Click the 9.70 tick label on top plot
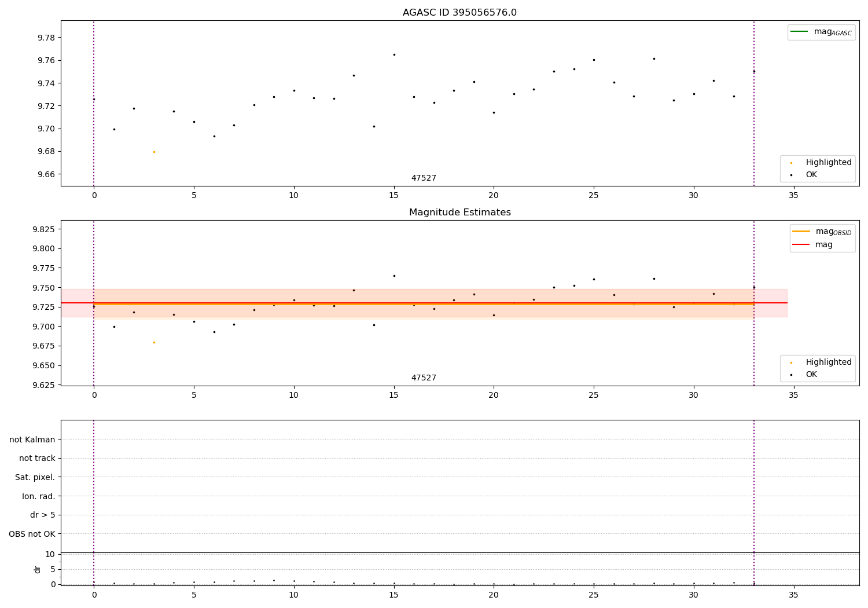The width and height of the screenshot is (868, 608). pyautogui.click(x=46, y=129)
